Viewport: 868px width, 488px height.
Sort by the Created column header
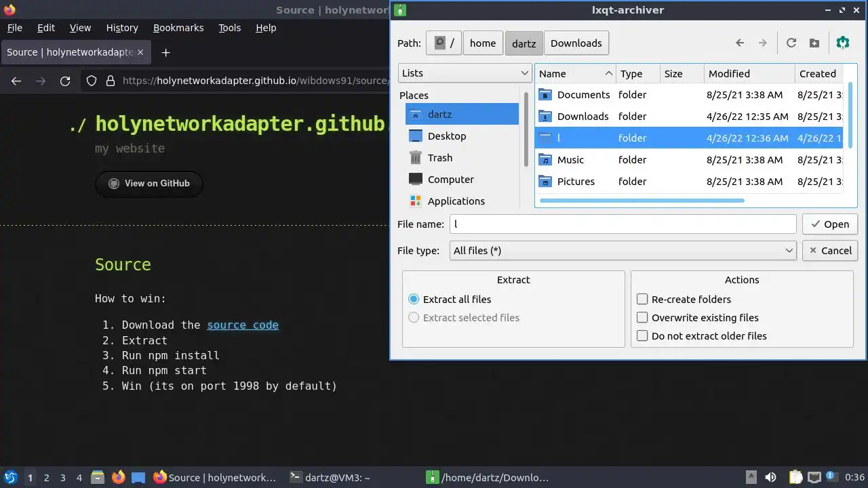click(x=819, y=73)
